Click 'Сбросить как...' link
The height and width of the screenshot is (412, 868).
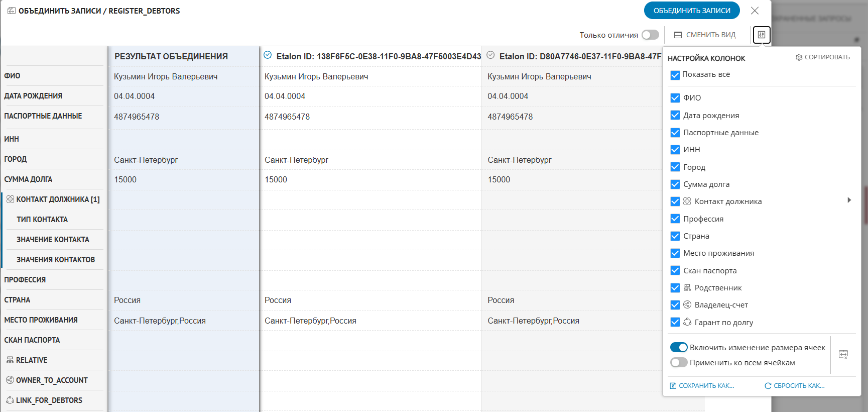pyautogui.click(x=795, y=386)
